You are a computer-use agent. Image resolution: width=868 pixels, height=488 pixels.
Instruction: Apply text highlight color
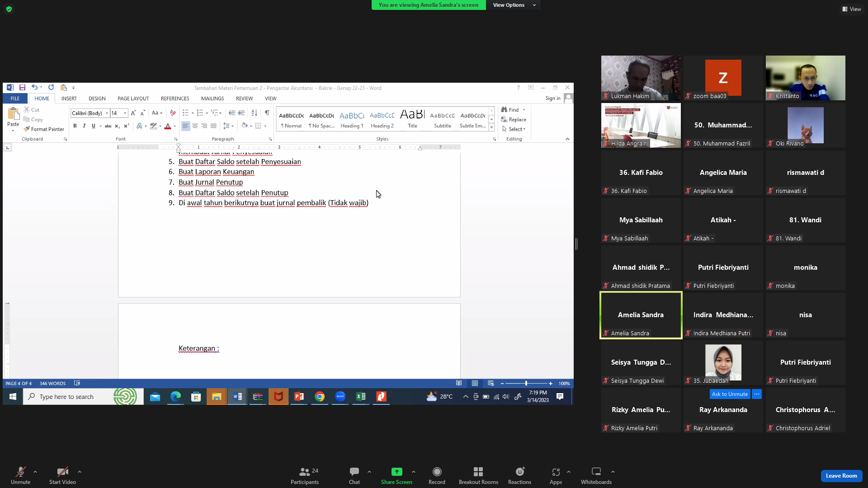click(153, 126)
